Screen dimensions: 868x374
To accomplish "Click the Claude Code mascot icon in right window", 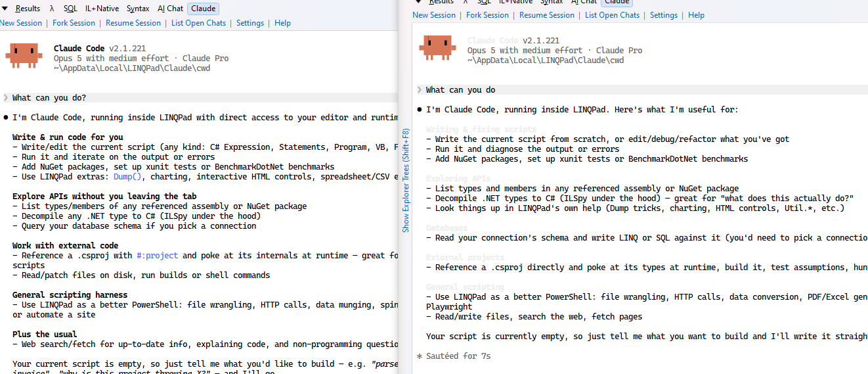I will (x=437, y=47).
